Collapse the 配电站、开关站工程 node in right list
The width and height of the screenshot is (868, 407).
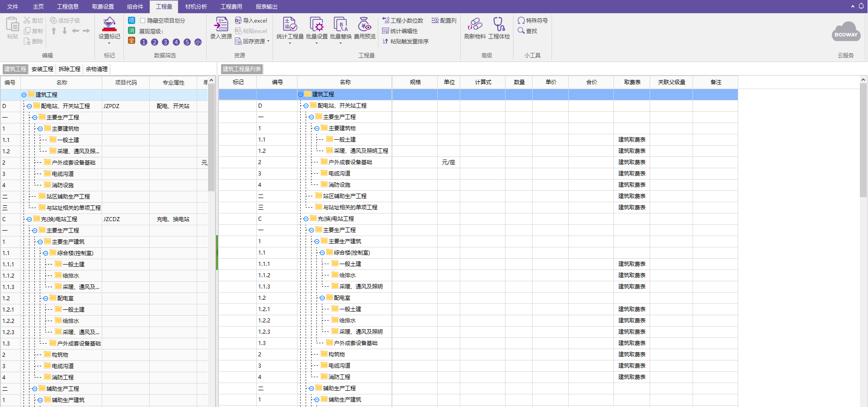[306, 106]
